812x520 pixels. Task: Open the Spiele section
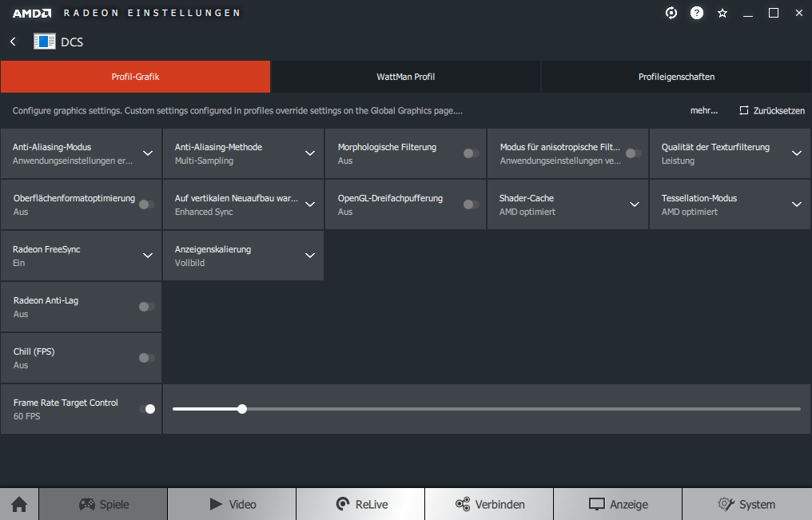103,504
